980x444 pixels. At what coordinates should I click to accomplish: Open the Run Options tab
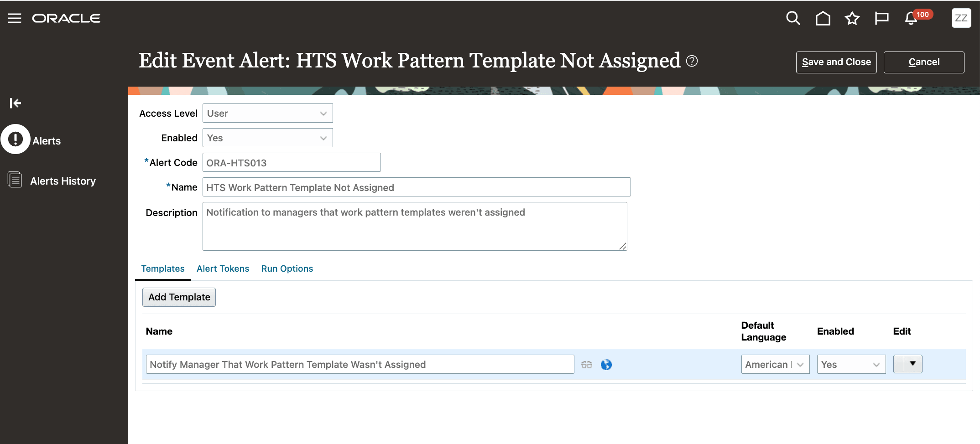pyautogui.click(x=287, y=268)
